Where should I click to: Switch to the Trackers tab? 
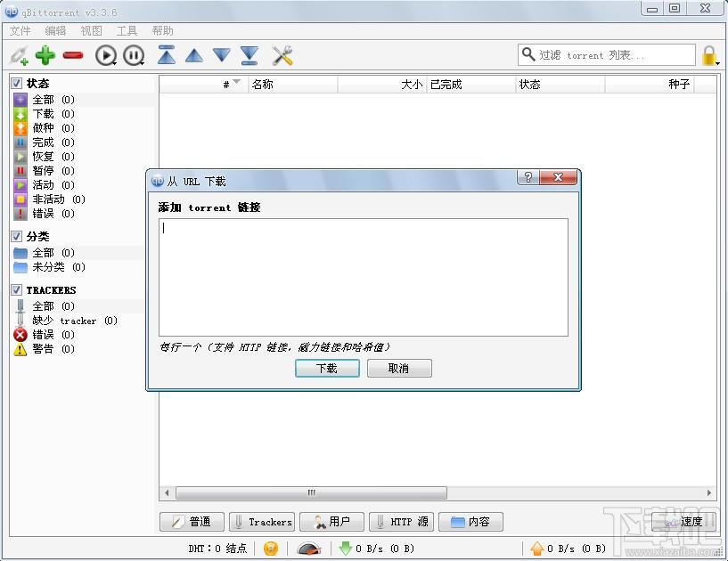pyautogui.click(x=262, y=522)
